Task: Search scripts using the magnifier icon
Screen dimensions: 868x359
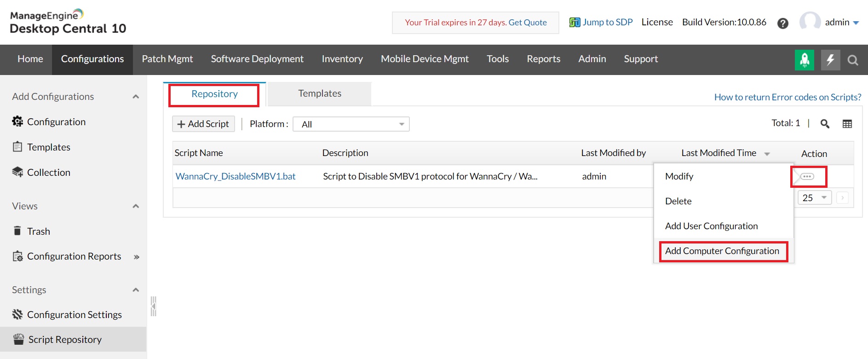Action: click(825, 124)
